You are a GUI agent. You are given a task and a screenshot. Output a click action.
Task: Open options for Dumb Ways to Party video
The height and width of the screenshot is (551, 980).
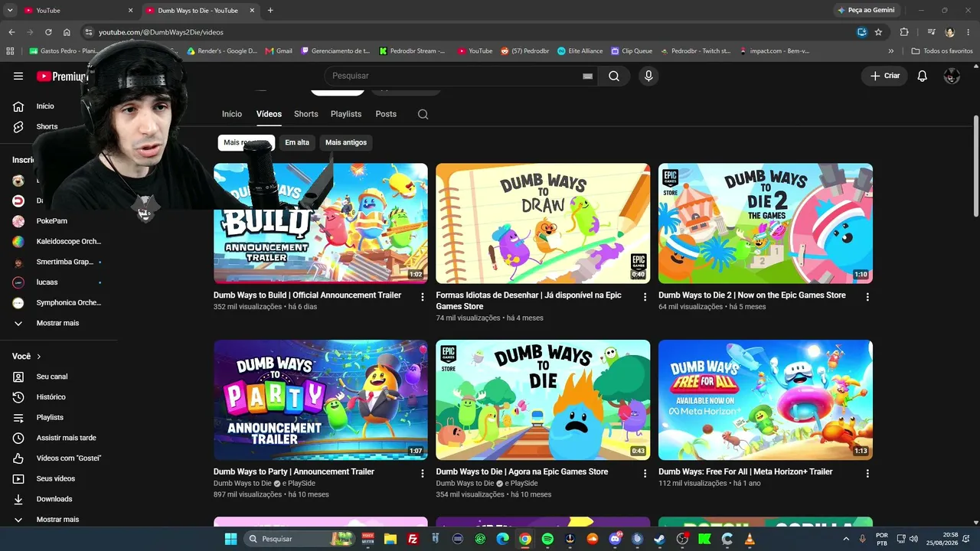pyautogui.click(x=422, y=474)
